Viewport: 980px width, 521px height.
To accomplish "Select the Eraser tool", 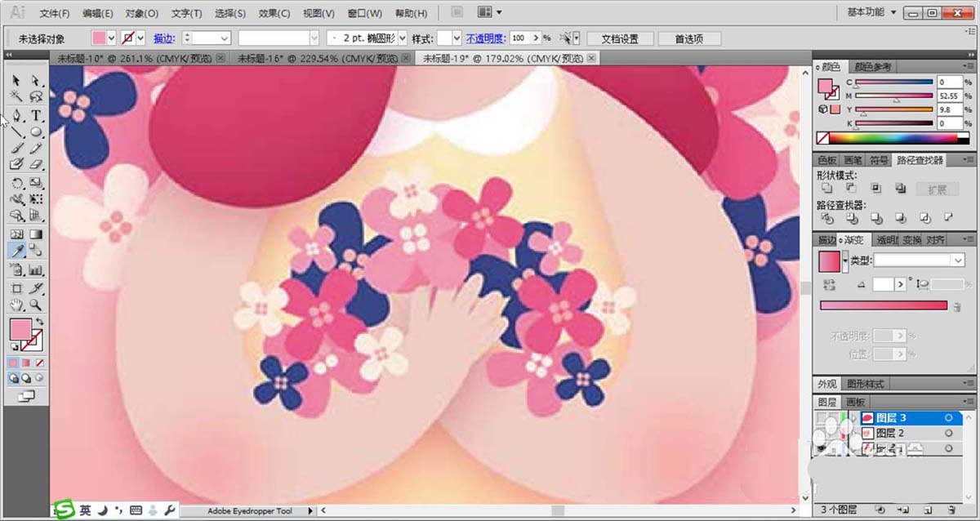I will click(37, 164).
